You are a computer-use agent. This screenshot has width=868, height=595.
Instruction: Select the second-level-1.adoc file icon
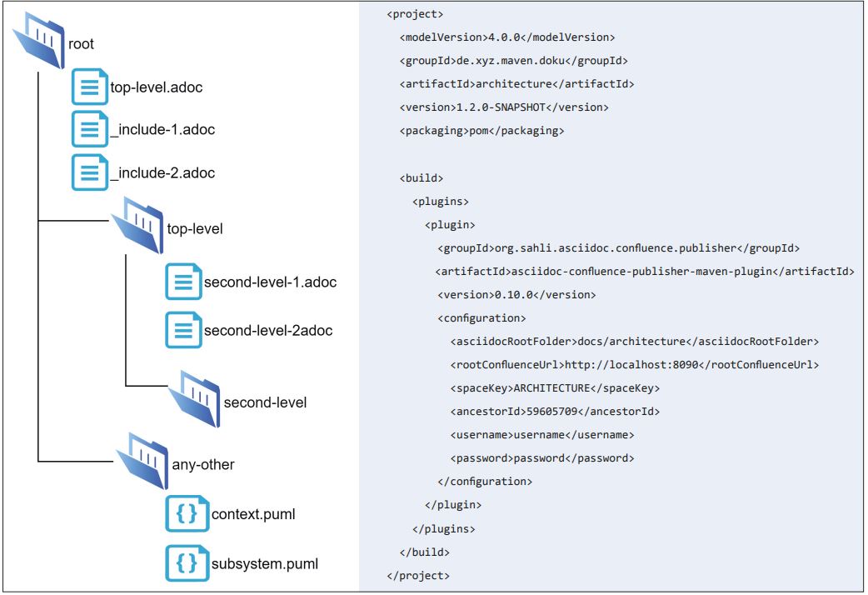tap(183, 282)
